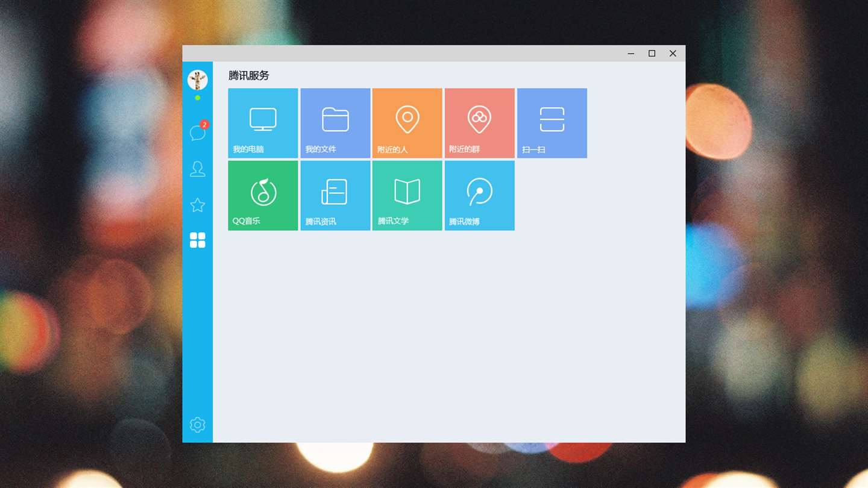Click the green online status dot
The image size is (868, 488).
pyautogui.click(x=198, y=98)
